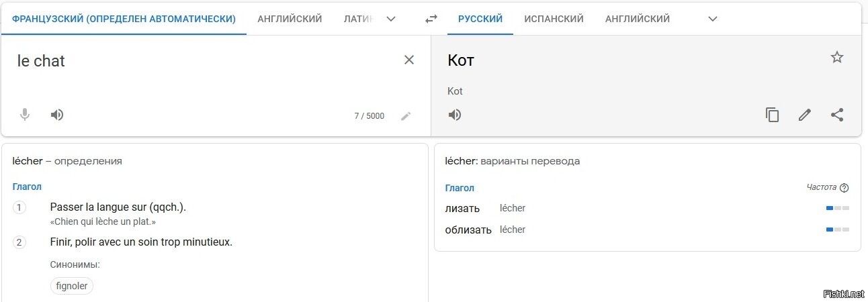868x302 pixels.
Task: Expand the target language list
Action: tap(713, 19)
